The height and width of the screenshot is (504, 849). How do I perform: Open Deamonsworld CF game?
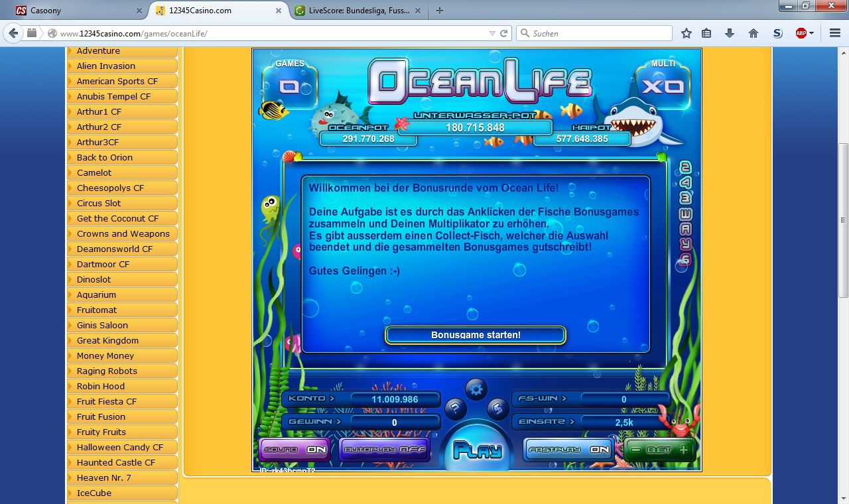[123, 249]
